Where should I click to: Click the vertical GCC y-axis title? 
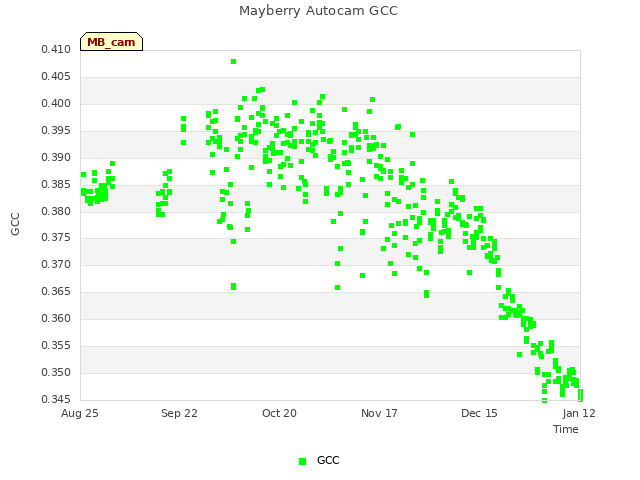pyautogui.click(x=15, y=224)
